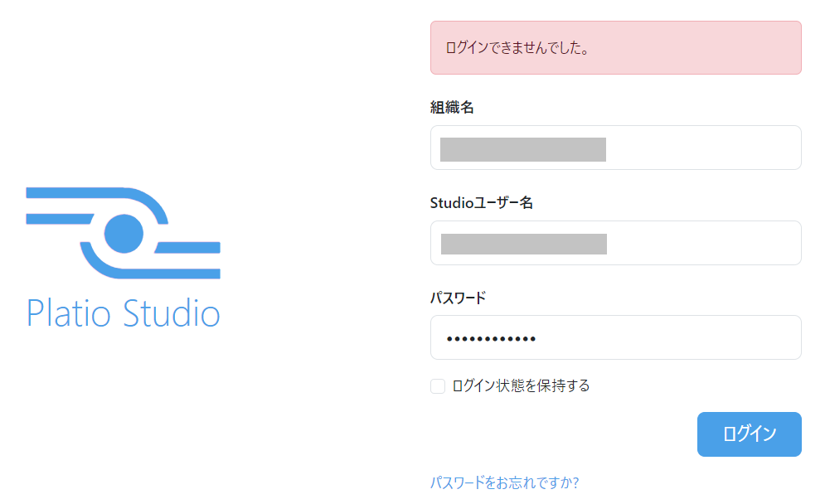This screenshot has height=504, width=825.
Task: Click the grayed-out text in 組織名 field
Action: click(x=522, y=149)
